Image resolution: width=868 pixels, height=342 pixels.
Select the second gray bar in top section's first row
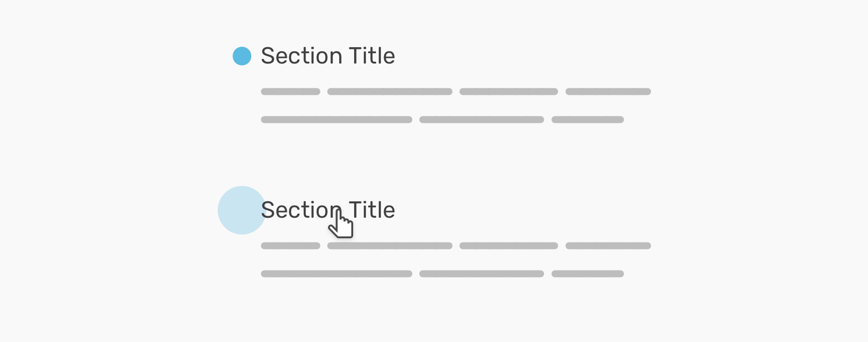pos(390,92)
